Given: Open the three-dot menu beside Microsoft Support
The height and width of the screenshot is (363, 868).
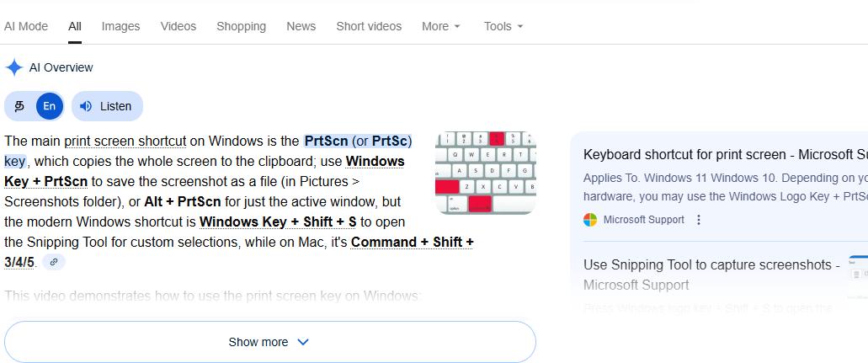Looking at the screenshot, I should click(698, 220).
